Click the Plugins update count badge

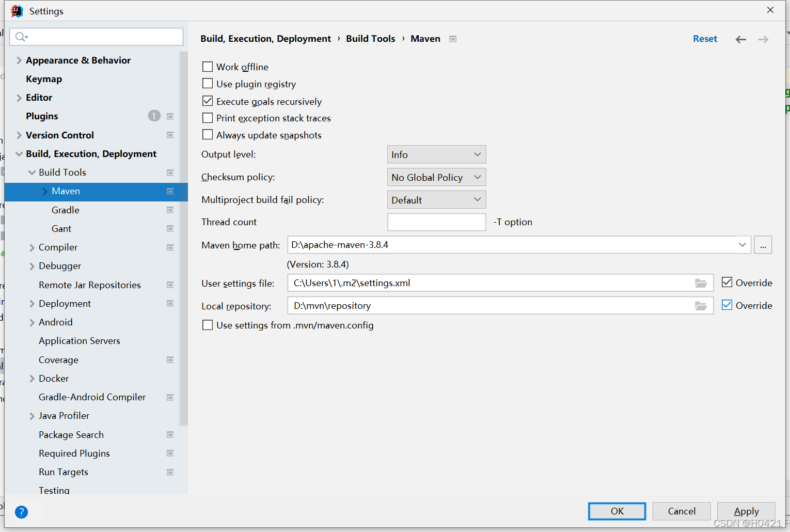click(x=154, y=116)
